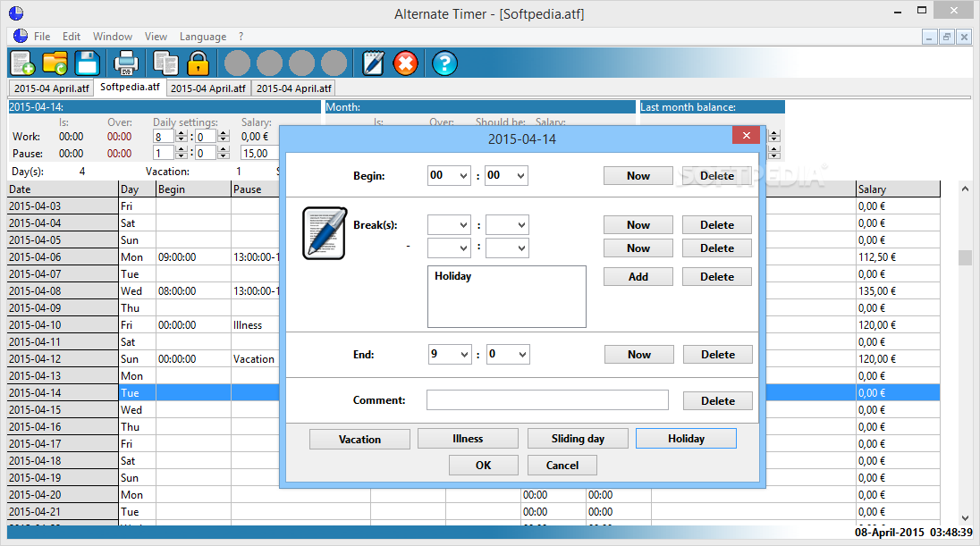Click scroll down arrow of table

965,518
